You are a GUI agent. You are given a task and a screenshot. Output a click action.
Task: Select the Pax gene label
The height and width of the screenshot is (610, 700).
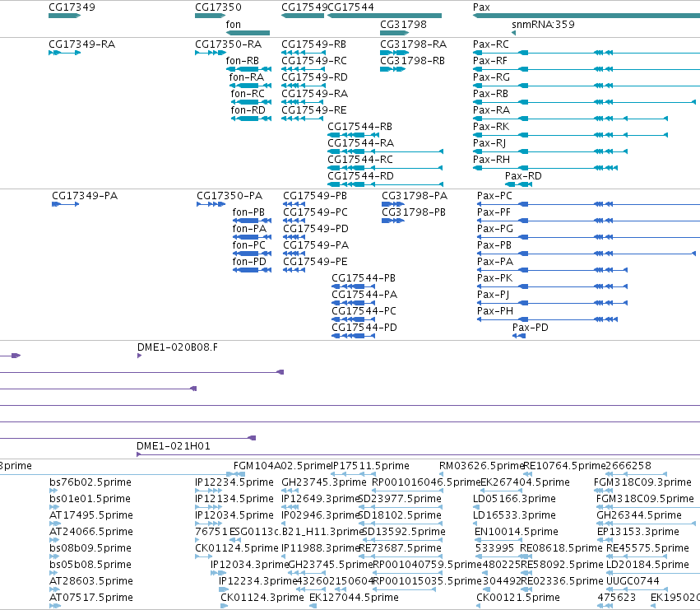[482, 7]
